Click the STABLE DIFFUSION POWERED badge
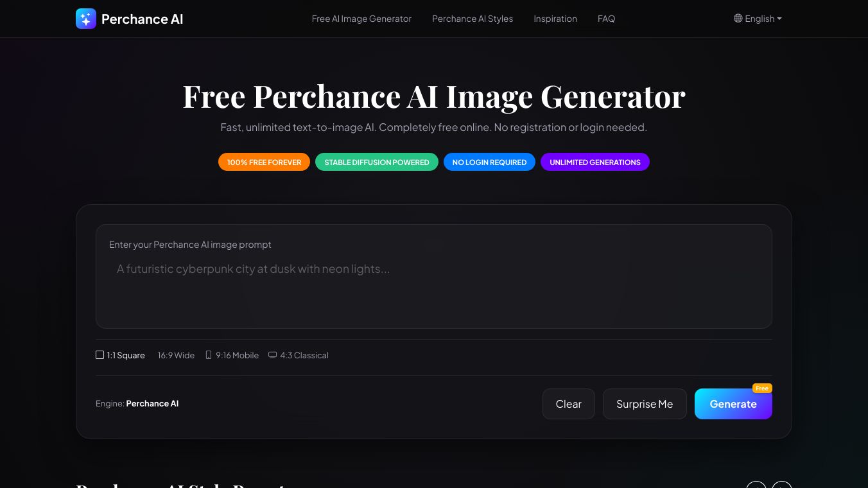This screenshot has height=488, width=868. coord(377,162)
